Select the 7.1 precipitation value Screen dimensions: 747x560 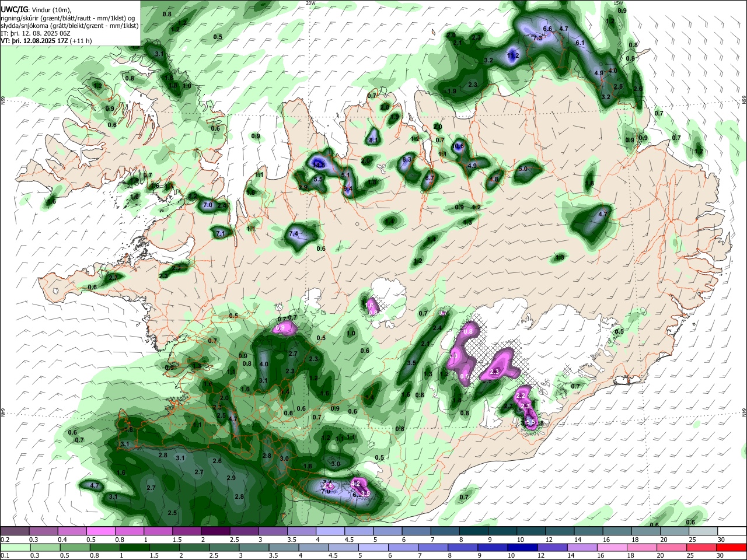coord(221,233)
